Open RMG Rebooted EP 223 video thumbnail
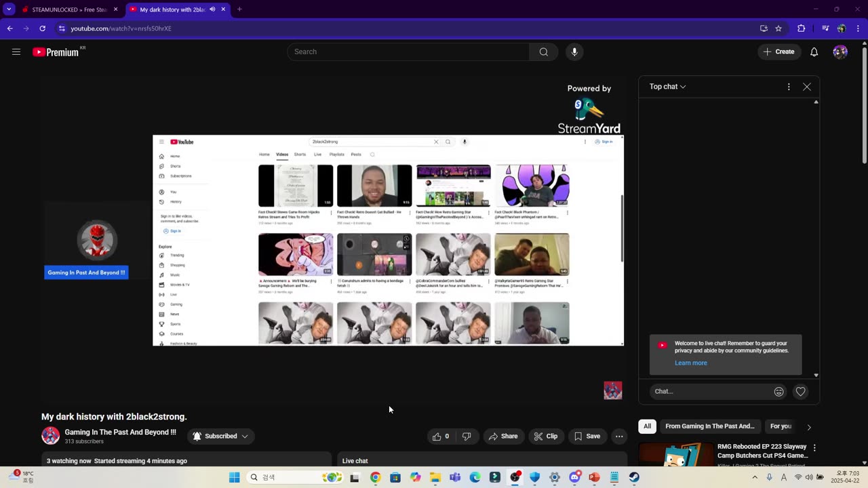This screenshot has height=488, width=868. click(x=676, y=455)
